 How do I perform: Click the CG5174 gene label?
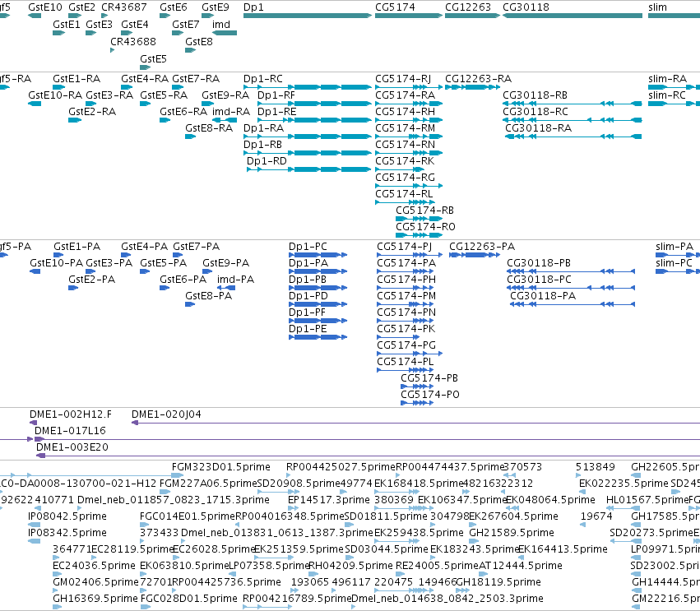[395, 7]
